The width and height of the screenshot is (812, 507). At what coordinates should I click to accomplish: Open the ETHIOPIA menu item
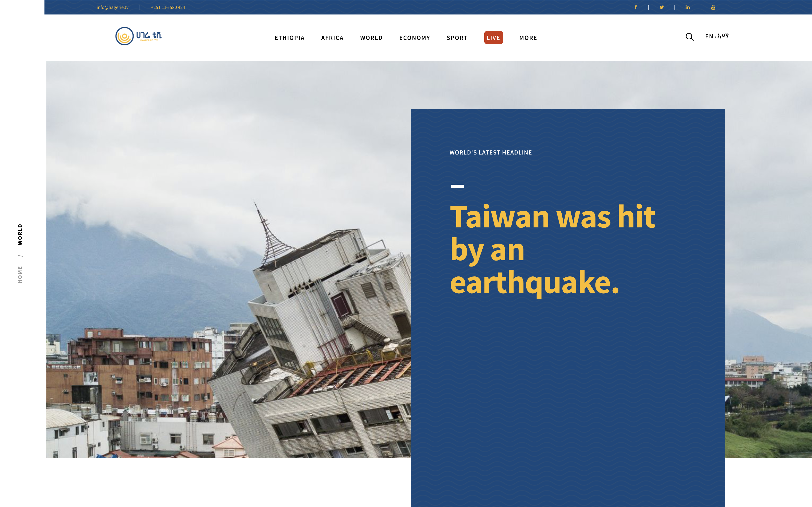(x=289, y=38)
